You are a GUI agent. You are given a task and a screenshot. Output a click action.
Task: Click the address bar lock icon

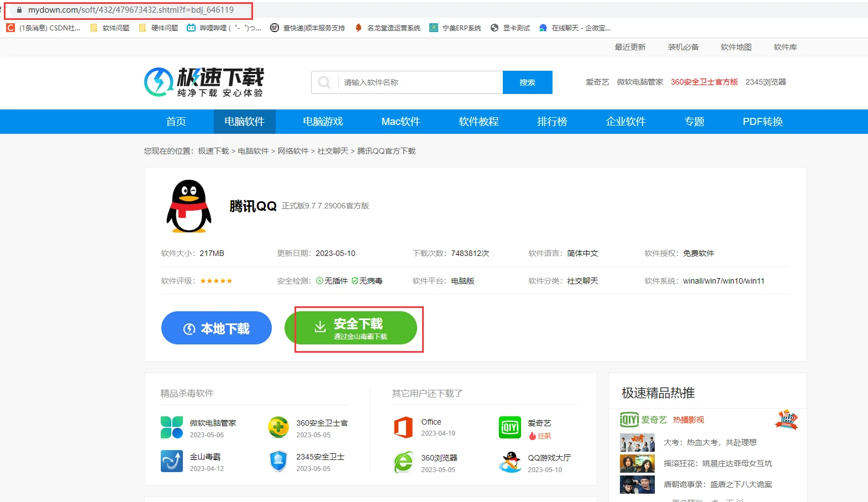pos(19,10)
